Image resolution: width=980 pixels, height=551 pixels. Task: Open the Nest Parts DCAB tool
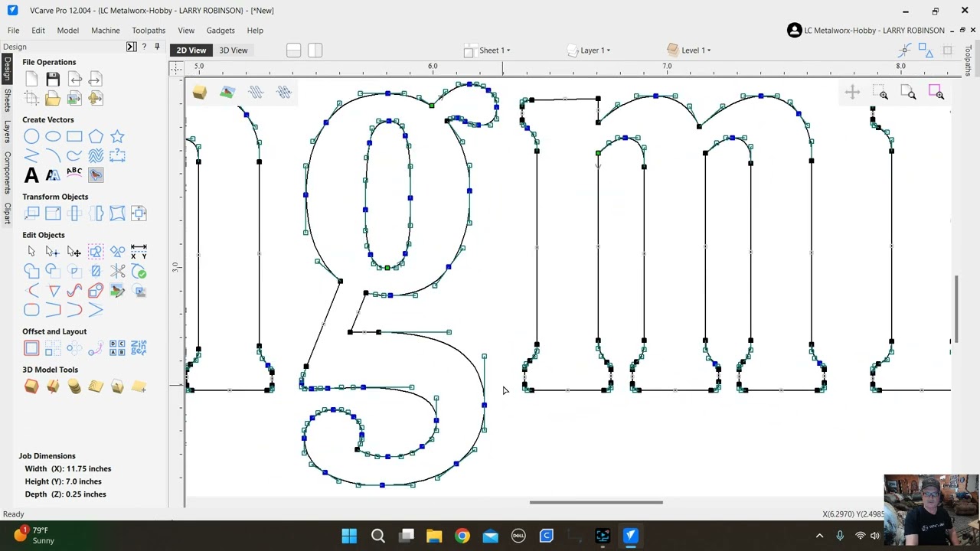(117, 348)
